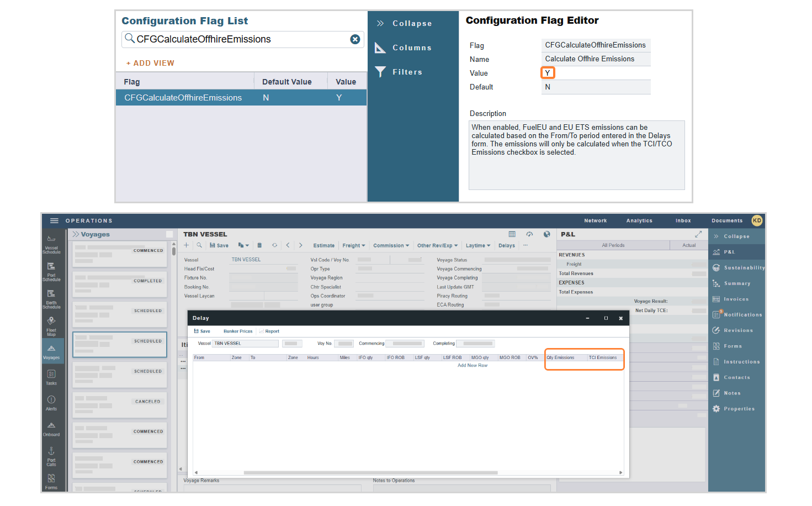This screenshot has width=812, height=506.
Task: Check the TCI Emissions column checkbox area
Action: point(603,357)
